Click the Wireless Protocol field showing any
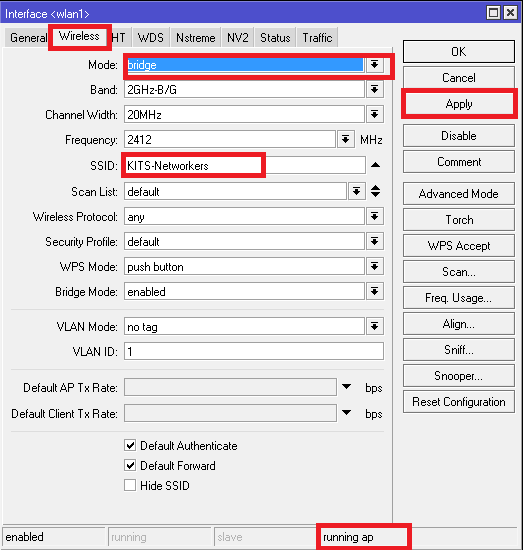The width and height of the screenshot is (523, 550). 244,217
